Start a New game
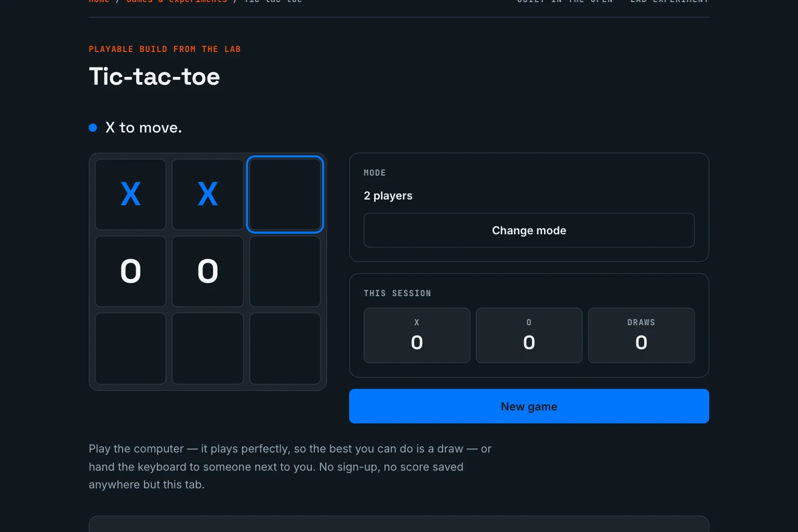Screen dimensions: 798x532 (529, 406)
